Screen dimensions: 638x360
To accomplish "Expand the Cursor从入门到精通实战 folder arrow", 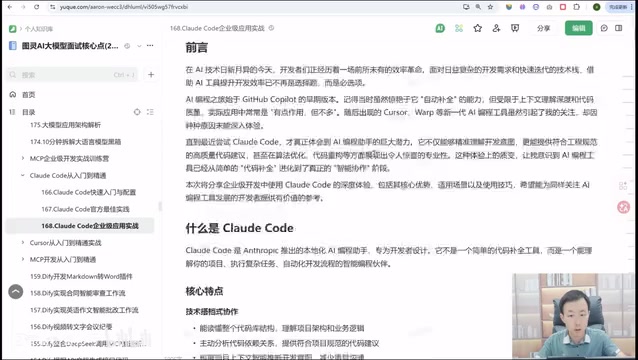I will click(x=23, y=242).
